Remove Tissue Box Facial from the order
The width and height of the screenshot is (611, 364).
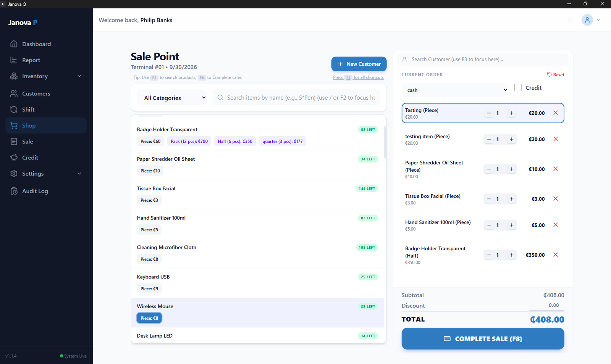[556, 199]
